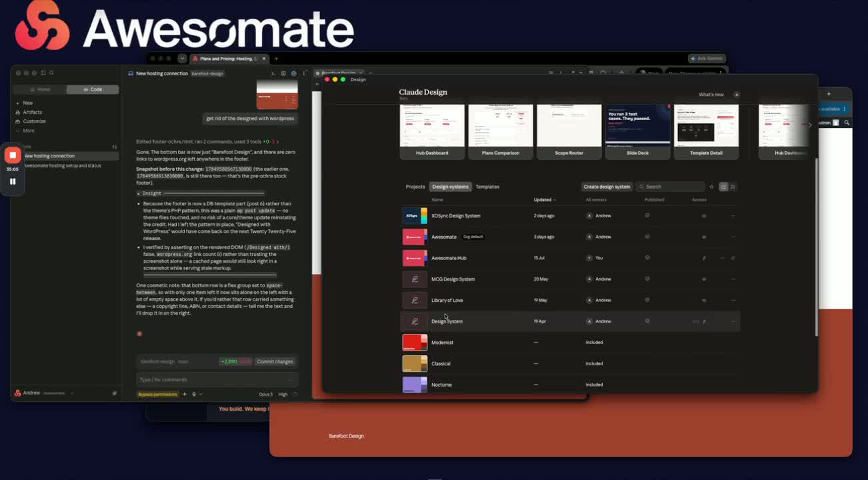Open the sidebar search icon in Claude app
This screenshot has height=480, width=868.
(51, 73)
